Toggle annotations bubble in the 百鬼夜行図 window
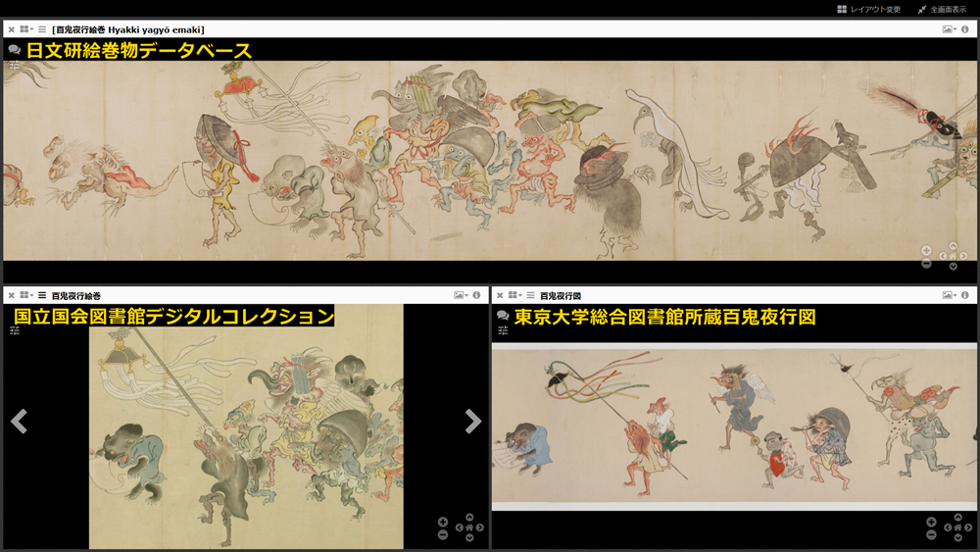Viewport: 980px width, 552px height. click(x=503, y=316)
